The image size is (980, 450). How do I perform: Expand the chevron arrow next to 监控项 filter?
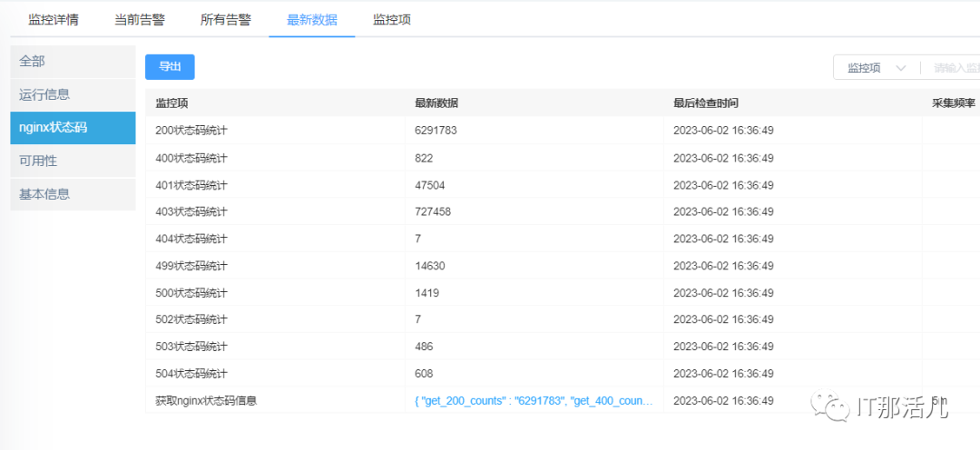click(901, 69)
